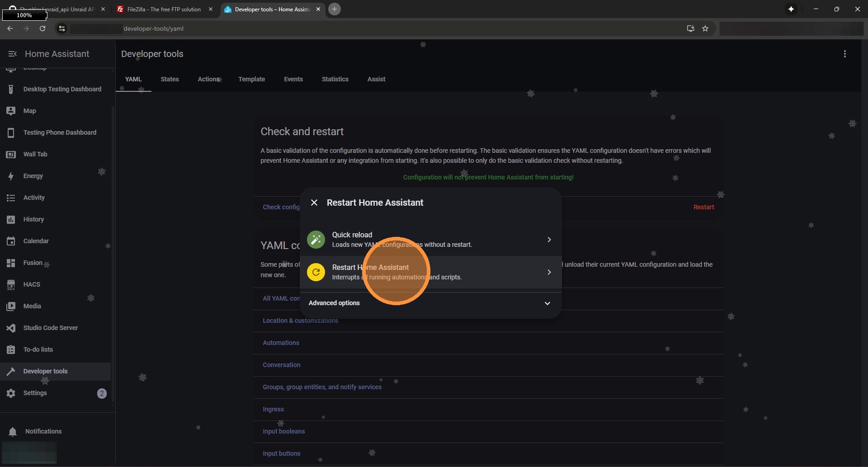
Task: Open the Desktop Testing Dashboard icon
Action: point(11,89)
